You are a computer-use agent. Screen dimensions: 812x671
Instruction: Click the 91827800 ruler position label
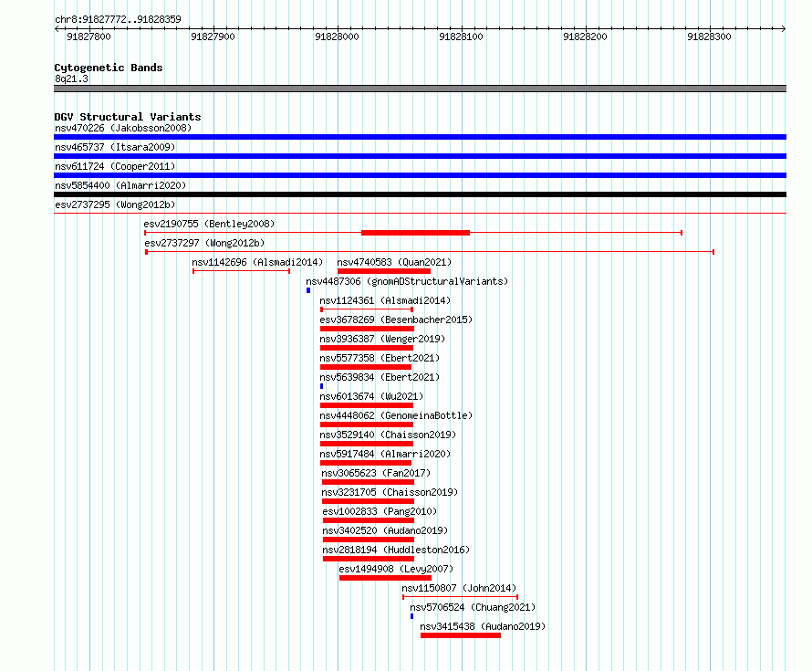tap(88, 37)
